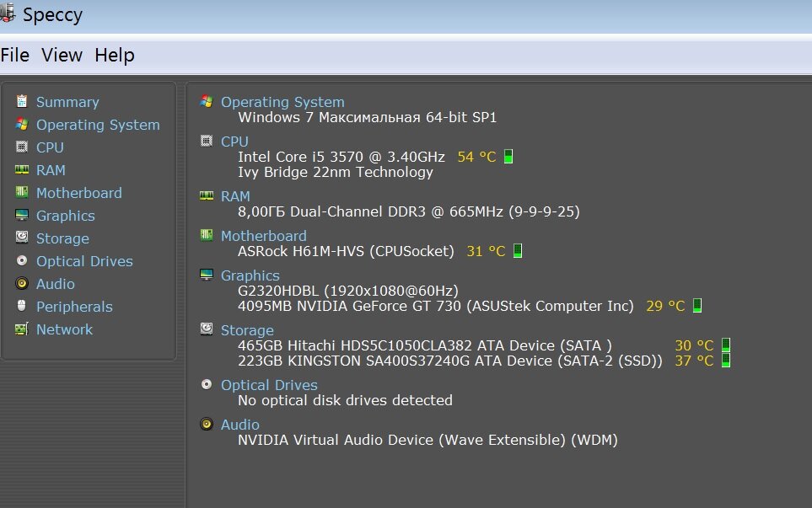Select Optical Drives in the sidebar
This screenshot has width=812, height=508.
tap(84, 261)
